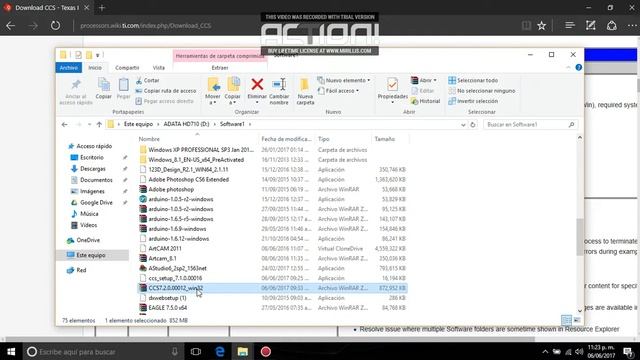Switch to large icons view in status bar

[x=577, y=320]
